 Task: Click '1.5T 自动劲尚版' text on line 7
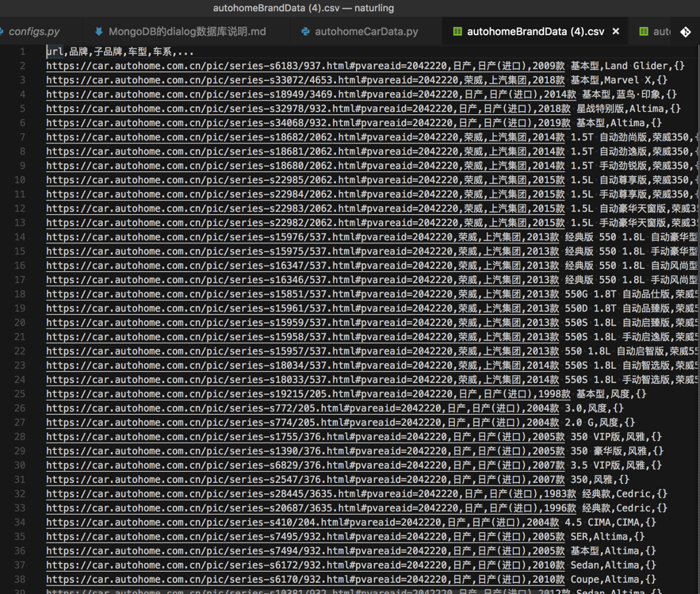(x=609, y=137)
